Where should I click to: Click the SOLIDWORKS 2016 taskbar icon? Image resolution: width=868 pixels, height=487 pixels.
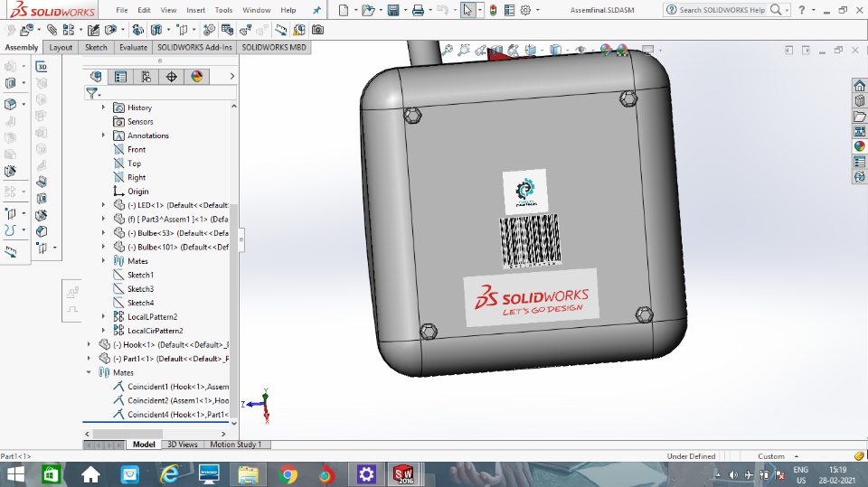coord(403,475)
